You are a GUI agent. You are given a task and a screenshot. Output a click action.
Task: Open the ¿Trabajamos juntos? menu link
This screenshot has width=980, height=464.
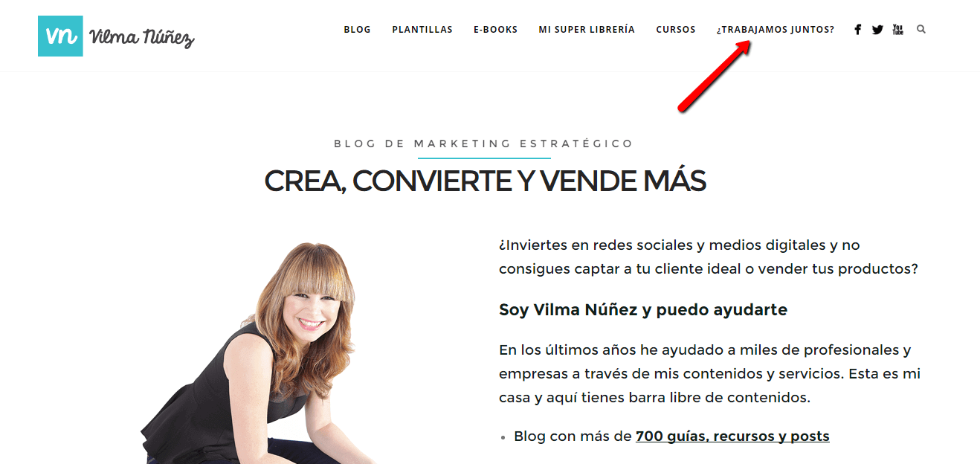click(x=776, y=30)
